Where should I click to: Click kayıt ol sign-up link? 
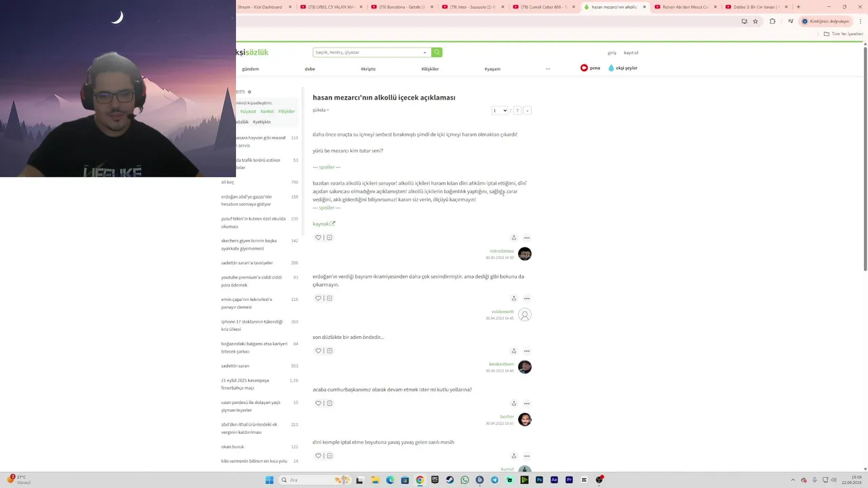click(631, 52)
